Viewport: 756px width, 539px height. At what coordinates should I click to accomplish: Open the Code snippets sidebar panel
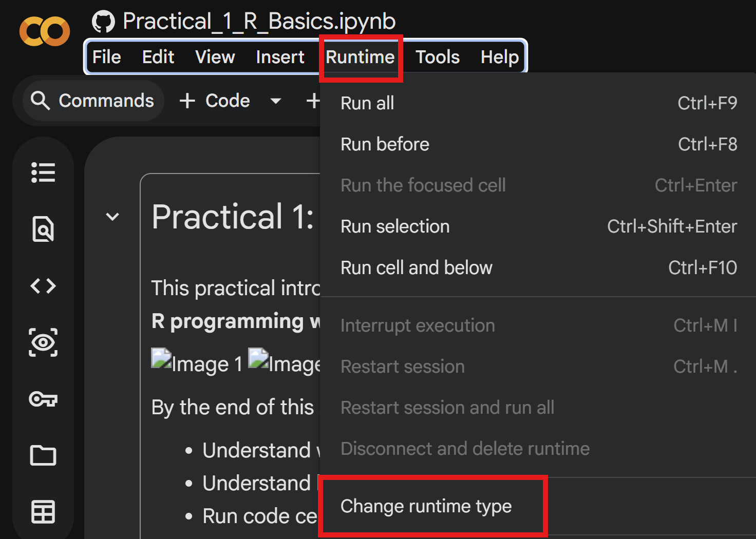(x=43, y=286)
